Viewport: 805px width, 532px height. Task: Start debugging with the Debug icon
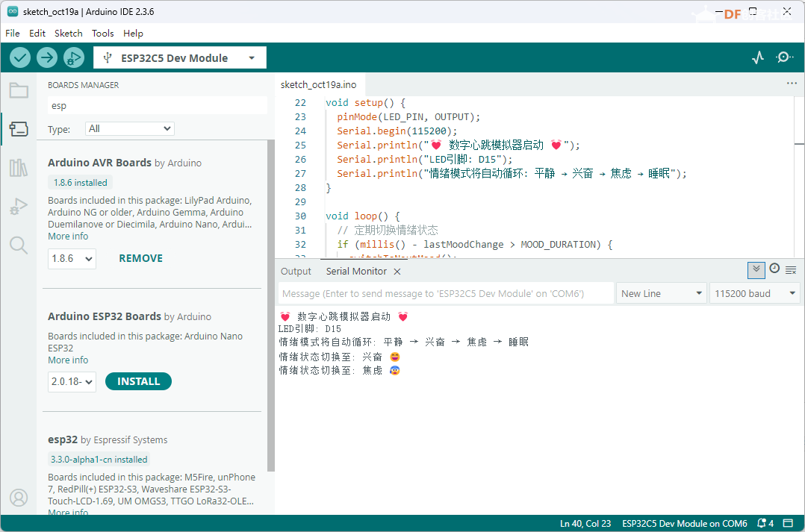click(x=73, y=57)
